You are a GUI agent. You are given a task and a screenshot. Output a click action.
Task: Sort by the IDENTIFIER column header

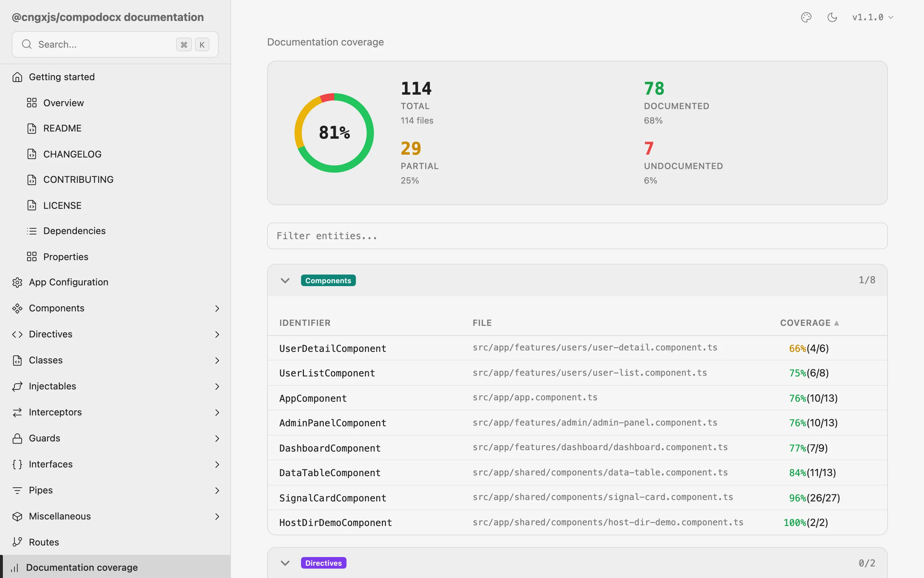coord(305,323)
